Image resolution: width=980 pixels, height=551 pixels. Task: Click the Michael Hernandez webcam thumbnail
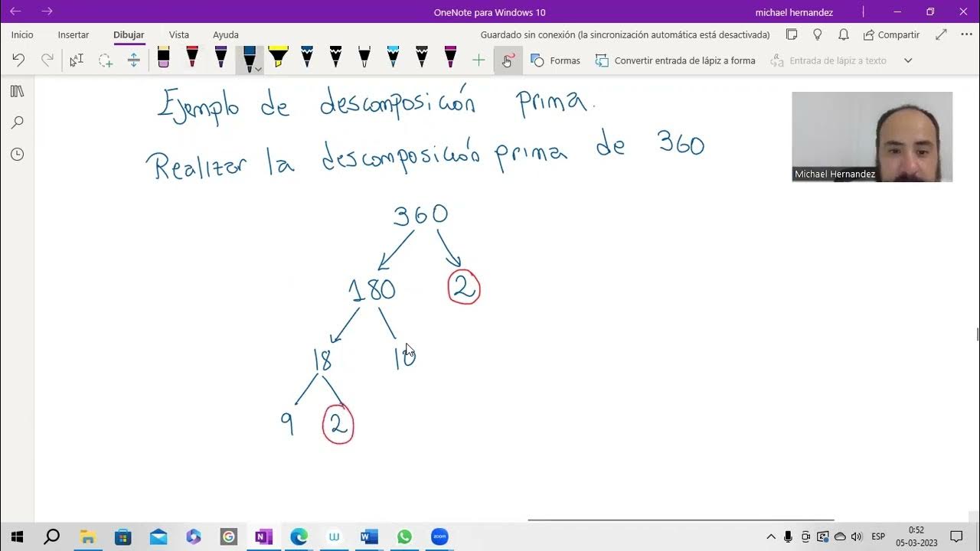point(872,136)
